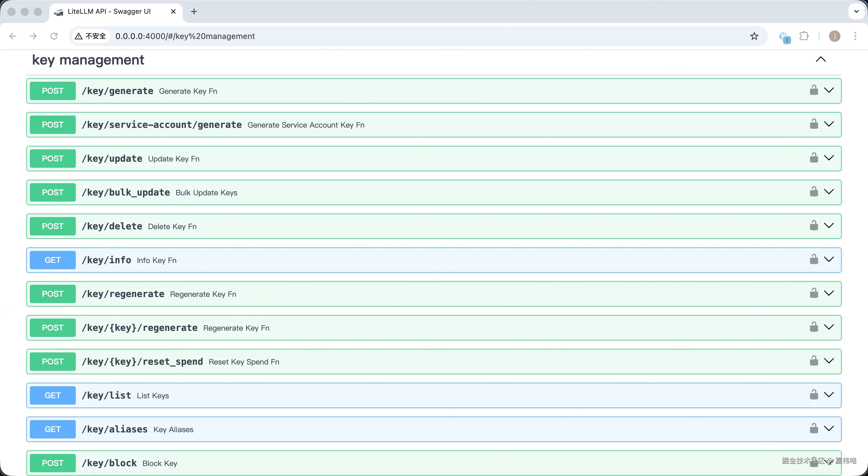This screenshot has height=476, width=868.
Task: Click the lock icon on /key/generate row
Action: click(x=813, y=90)
